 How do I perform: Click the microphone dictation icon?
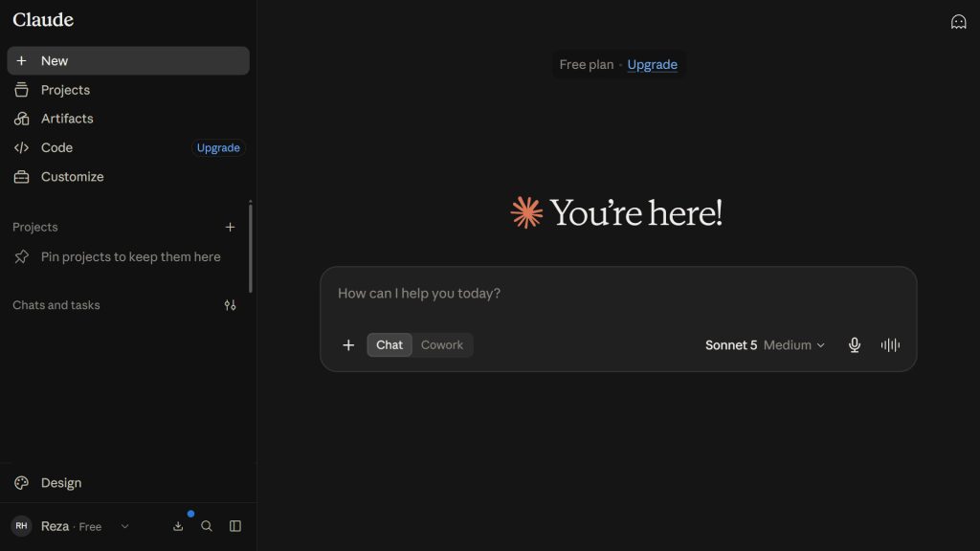[855, 344]
